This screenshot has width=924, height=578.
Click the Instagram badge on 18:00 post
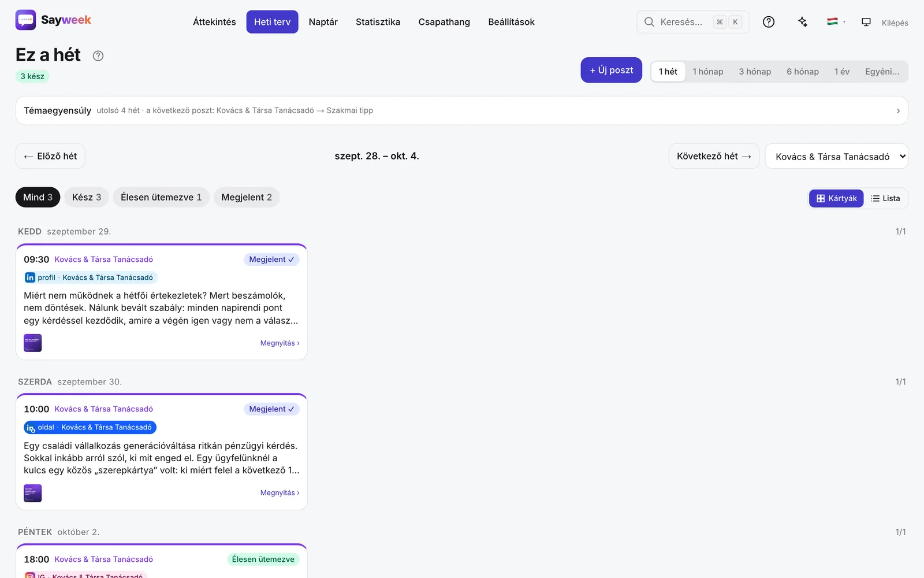click(x=85, y=575)
